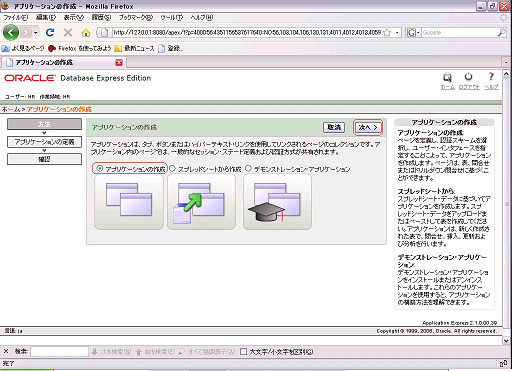Image resolution: width=512 pixels, height=371 pixels.
Task: Click the ホーム breadcrumb link
Action: (x=10, y=109)
